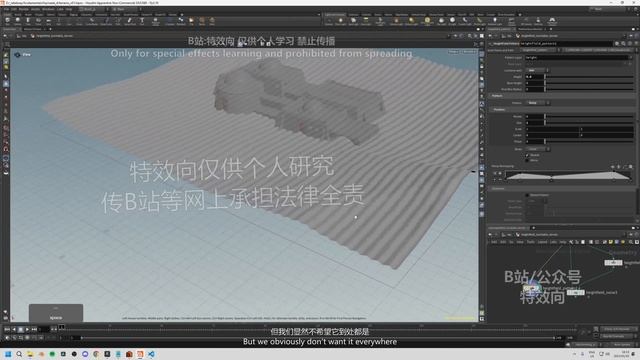Add a Geometry Light from the shelf

[x=380, y=21]
